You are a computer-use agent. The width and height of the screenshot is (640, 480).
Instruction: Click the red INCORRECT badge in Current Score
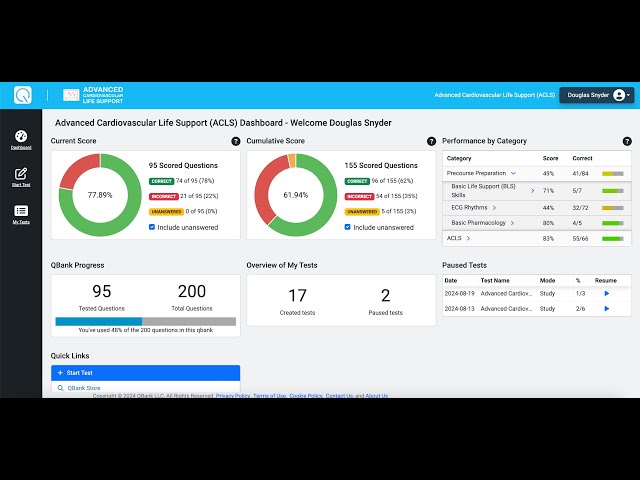point(164,196)
